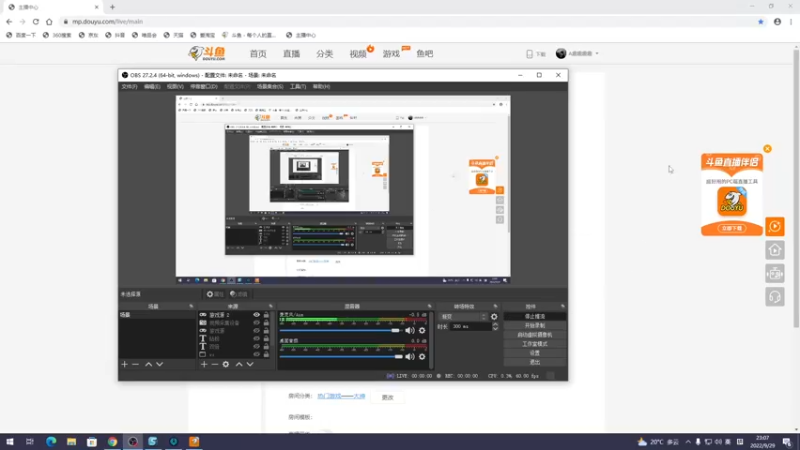
Task: Open mic/Aux audio settings gear
Action: [422, 331]
